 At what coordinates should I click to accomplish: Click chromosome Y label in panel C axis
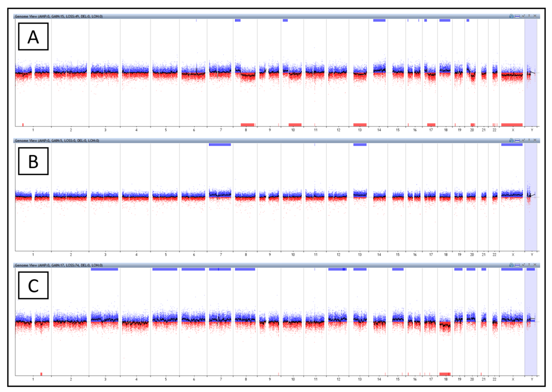pos(532,379)
